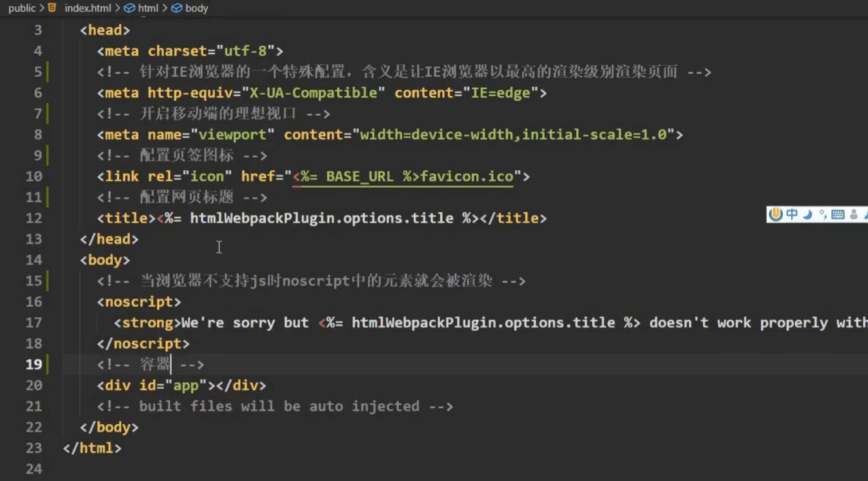Open the index.html breadcrumb dropdown
This screenshot has width=868, height=481.
pyautogui.click(x=88, y=8)
